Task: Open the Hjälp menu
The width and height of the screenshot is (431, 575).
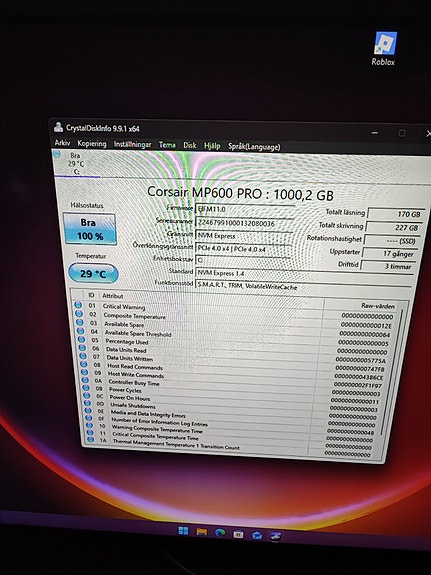Action: point(212,146)
